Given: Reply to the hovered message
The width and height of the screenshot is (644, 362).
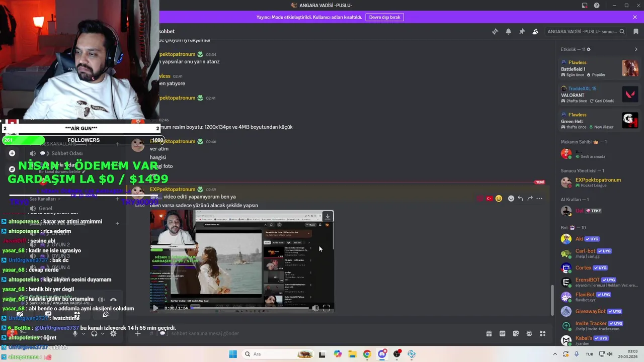Looking at the screenshot, I should pos(520,199).
